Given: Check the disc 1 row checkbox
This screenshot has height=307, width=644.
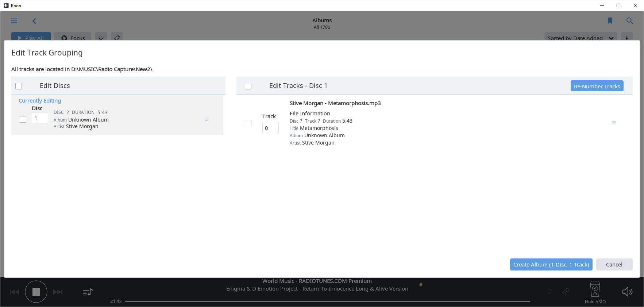Looking at the screenshot, I should (23, 119).
